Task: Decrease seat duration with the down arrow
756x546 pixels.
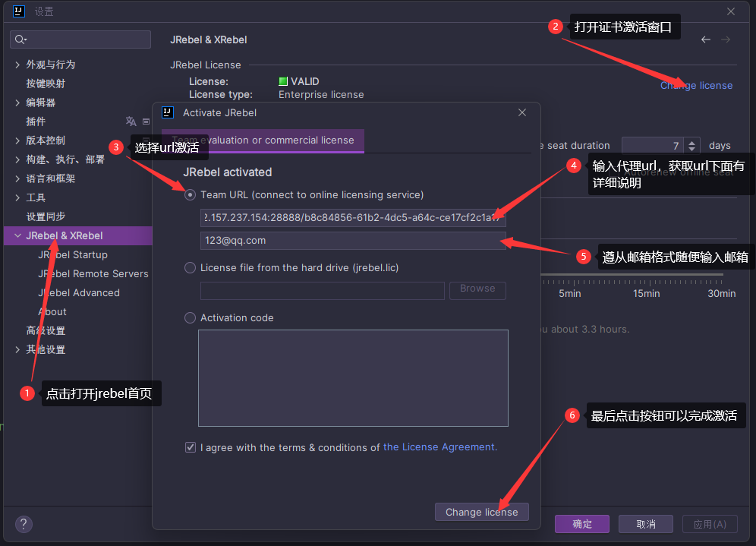Action: [x=692, y=149]
